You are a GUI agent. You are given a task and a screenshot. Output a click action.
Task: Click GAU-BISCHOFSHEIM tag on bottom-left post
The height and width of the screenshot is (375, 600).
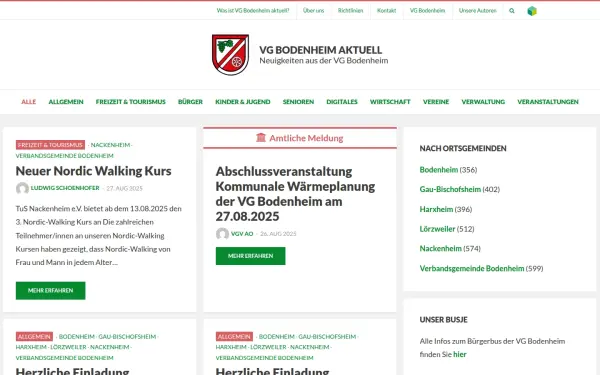tap(127, 337)
